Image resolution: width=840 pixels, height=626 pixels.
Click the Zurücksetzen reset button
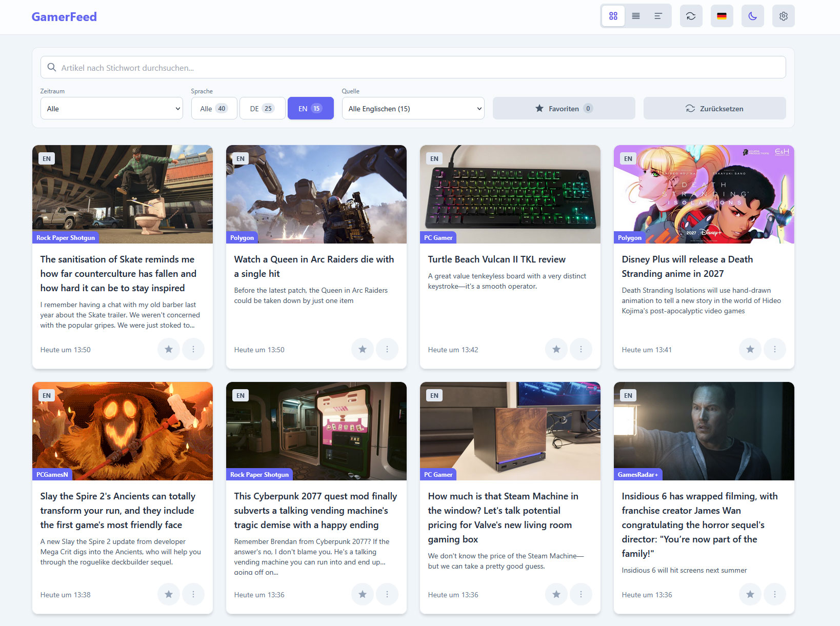[714, 108]
